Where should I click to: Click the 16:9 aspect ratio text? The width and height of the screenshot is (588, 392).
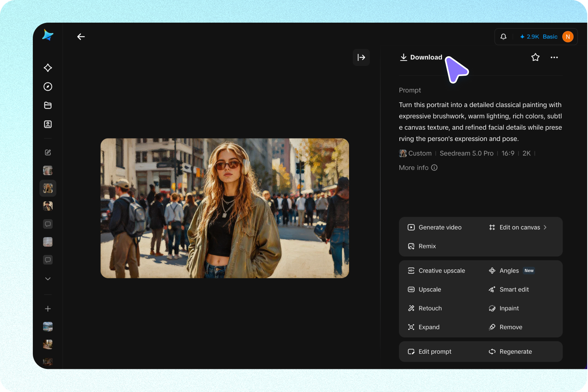tap(508, 153)
